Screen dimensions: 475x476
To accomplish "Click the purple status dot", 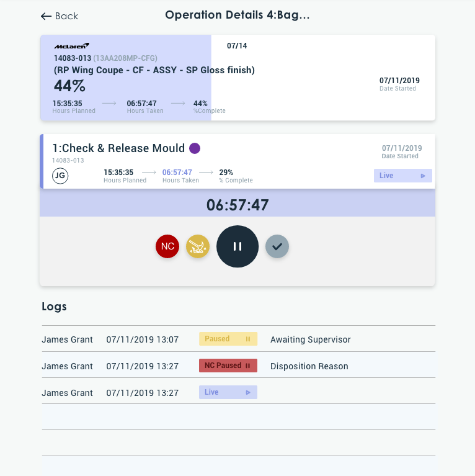I will (x=195, y=148).
